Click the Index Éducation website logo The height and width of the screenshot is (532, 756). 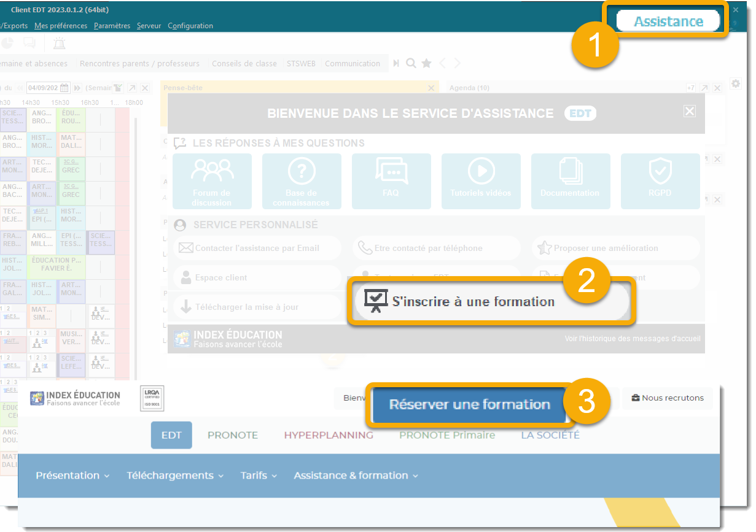[75, 399]
